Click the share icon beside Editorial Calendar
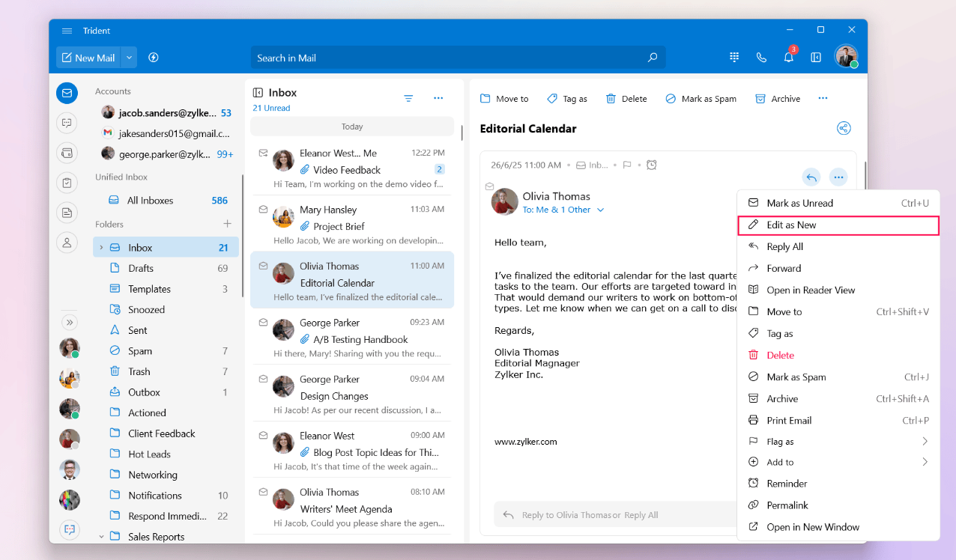This screenshot has width=956, height=560. click(x=844, y=128)
